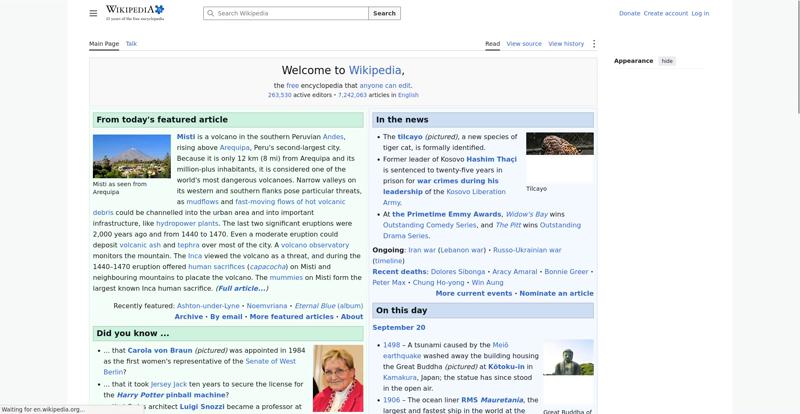
Task: Click 'More featured articles' link
Action: tap(291, 316)
